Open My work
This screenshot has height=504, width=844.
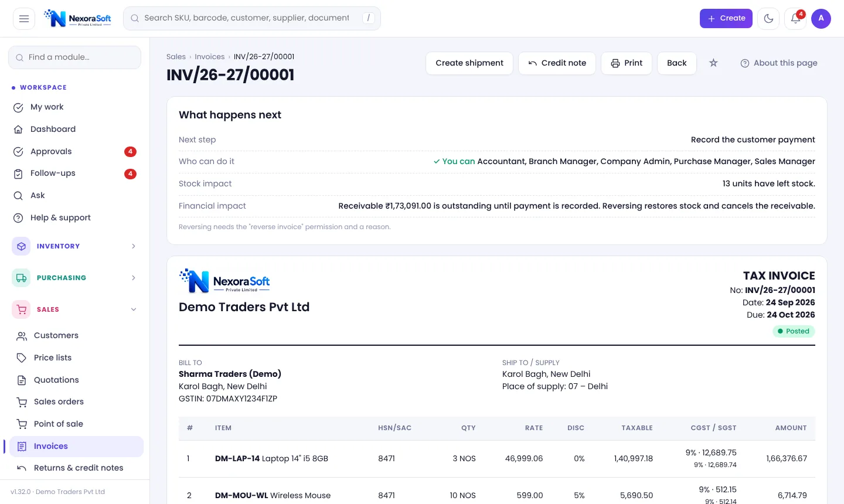coord(75,107)
